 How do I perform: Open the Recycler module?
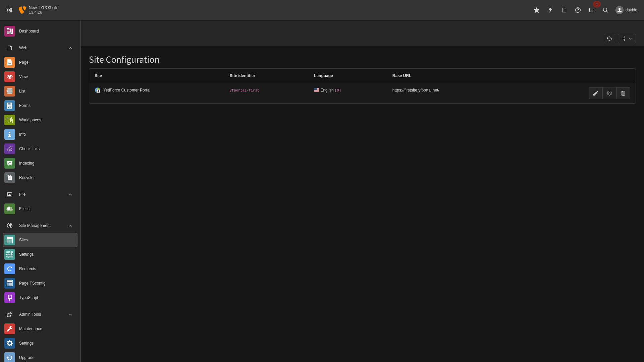click(x=27, y=178)
